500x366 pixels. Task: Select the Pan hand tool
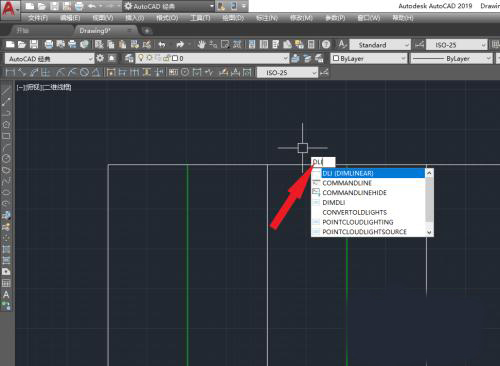click(201, 44)
